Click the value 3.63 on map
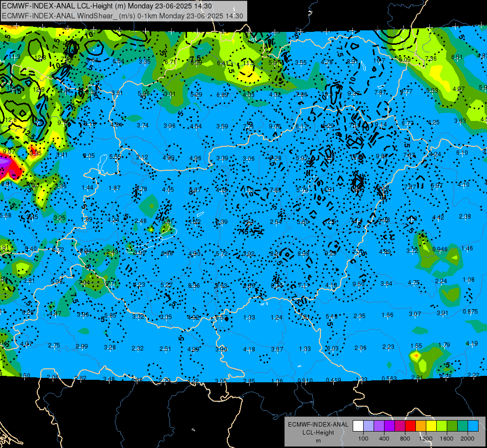Screen dimensions: 487x448 (x=460, y=120)
